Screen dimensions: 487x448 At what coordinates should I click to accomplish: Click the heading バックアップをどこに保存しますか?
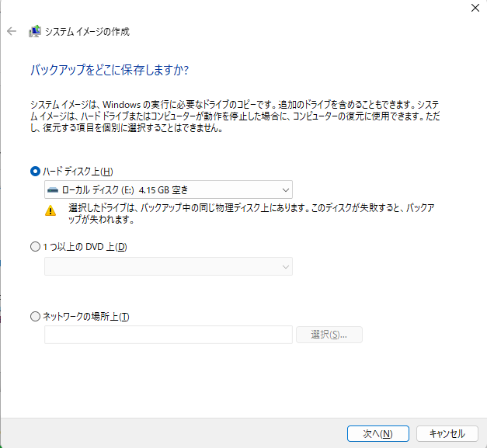coord(110,70)
